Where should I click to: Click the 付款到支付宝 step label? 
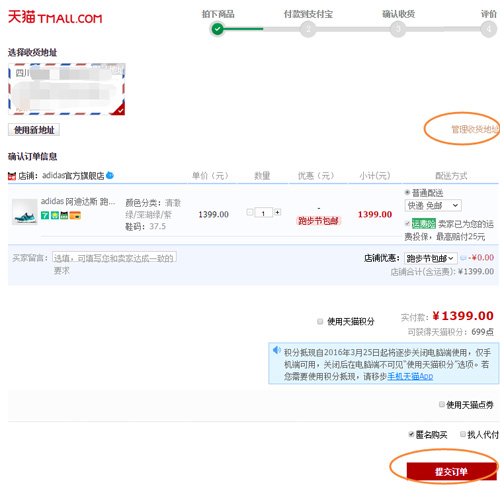pyautogui.click(x=308, y=14)
